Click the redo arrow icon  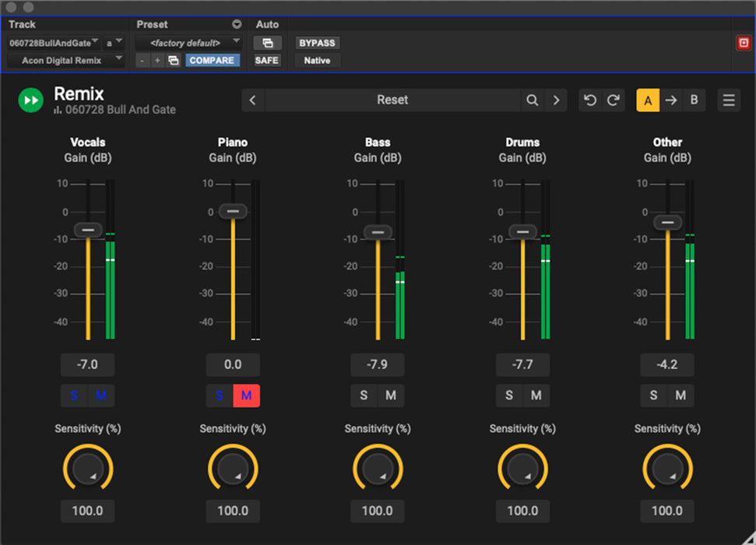(x=614, y=100)
